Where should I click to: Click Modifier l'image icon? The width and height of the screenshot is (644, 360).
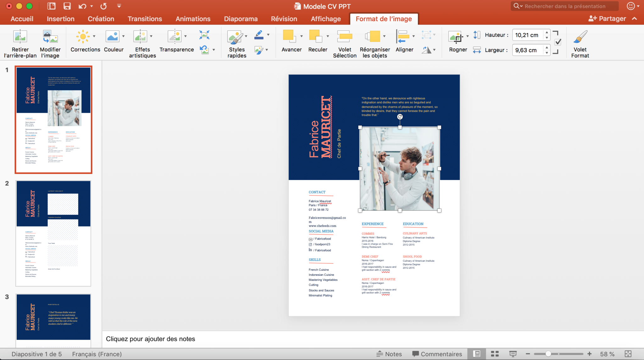(x=50, y=36)
